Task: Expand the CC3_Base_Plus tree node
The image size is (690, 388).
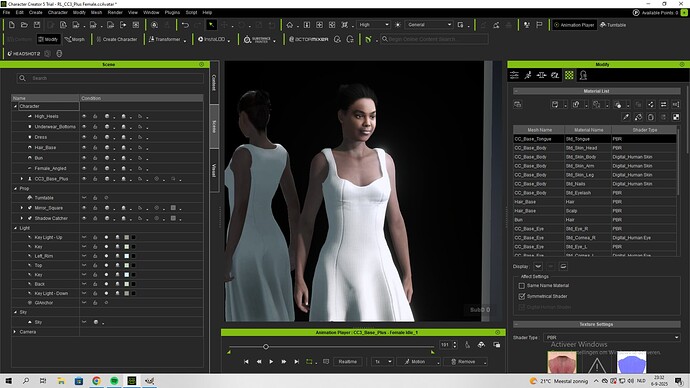Action: coord(22,179)
